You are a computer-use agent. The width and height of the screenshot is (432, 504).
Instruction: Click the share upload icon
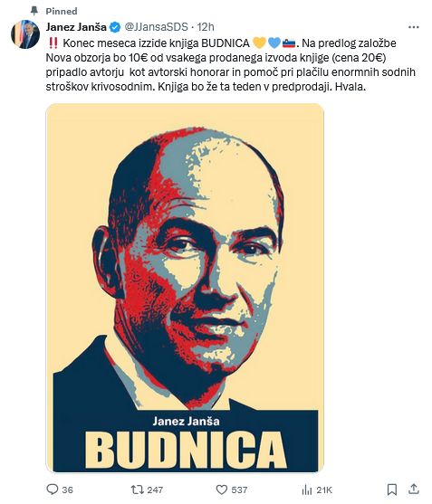414,489
